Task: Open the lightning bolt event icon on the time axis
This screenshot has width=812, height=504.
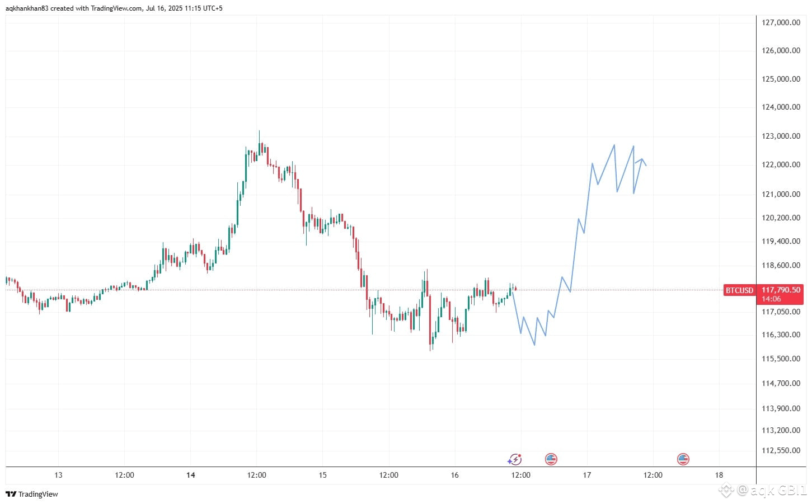Action: [x=514, y=460]
